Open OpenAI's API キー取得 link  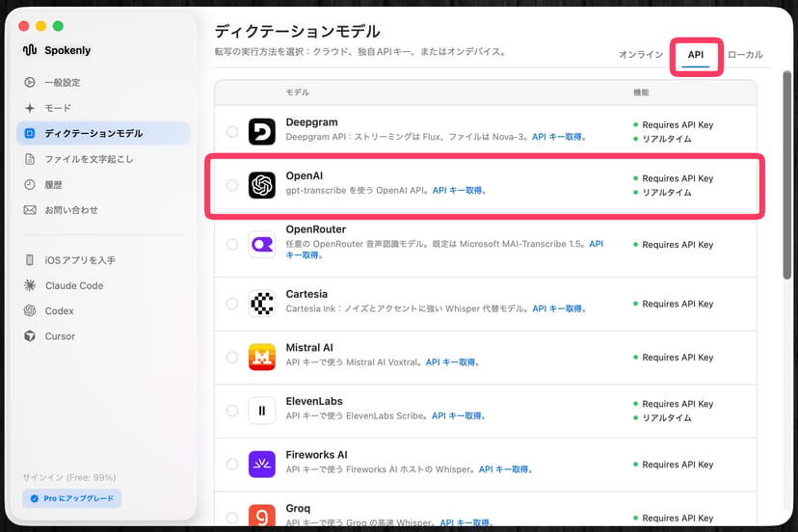459,190
